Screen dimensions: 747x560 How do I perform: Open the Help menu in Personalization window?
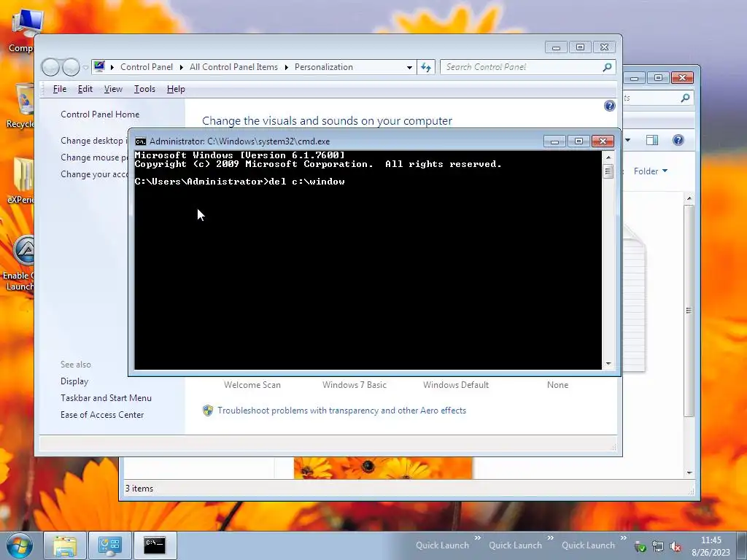click(176, 89)
